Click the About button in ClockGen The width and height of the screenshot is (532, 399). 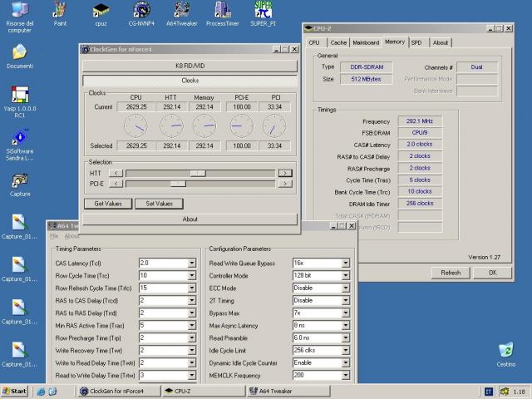coord(190,219)
